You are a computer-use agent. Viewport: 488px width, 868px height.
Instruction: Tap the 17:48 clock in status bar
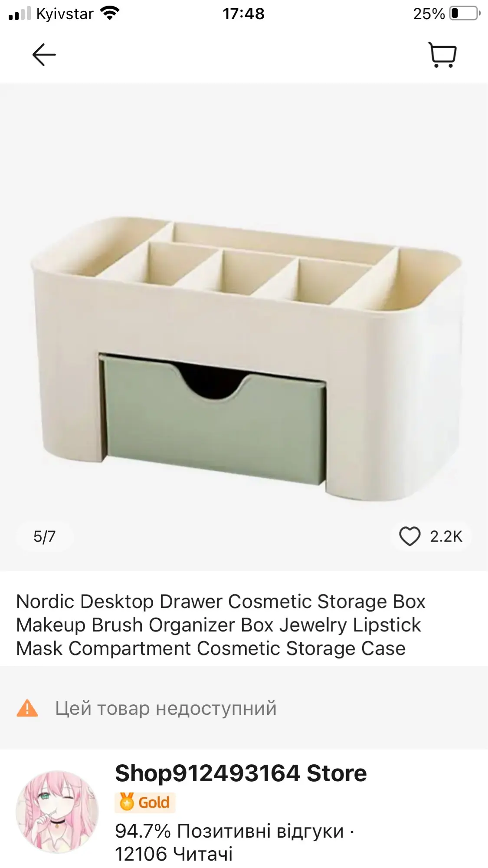pyautogui.click(x=244, y=13)
